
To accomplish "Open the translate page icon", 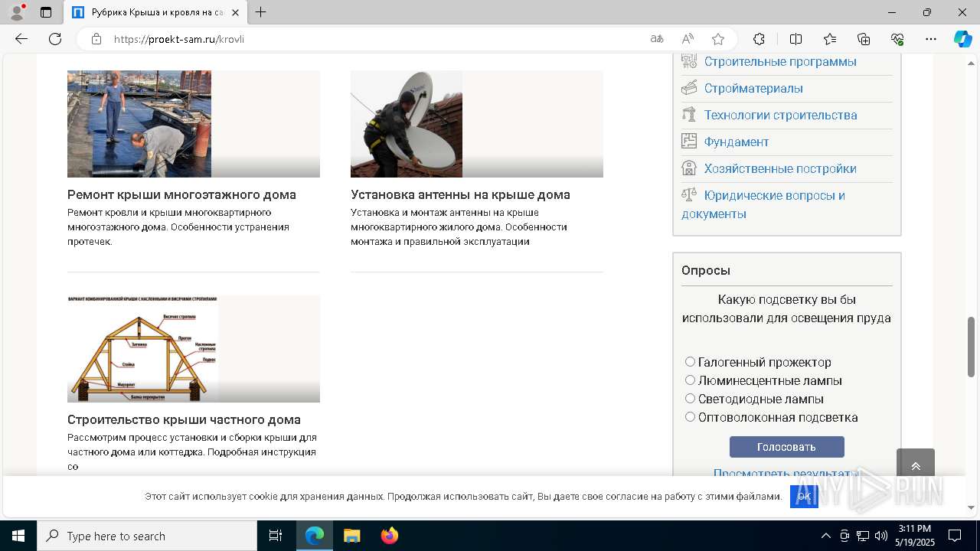I will (x=657, y=39).
